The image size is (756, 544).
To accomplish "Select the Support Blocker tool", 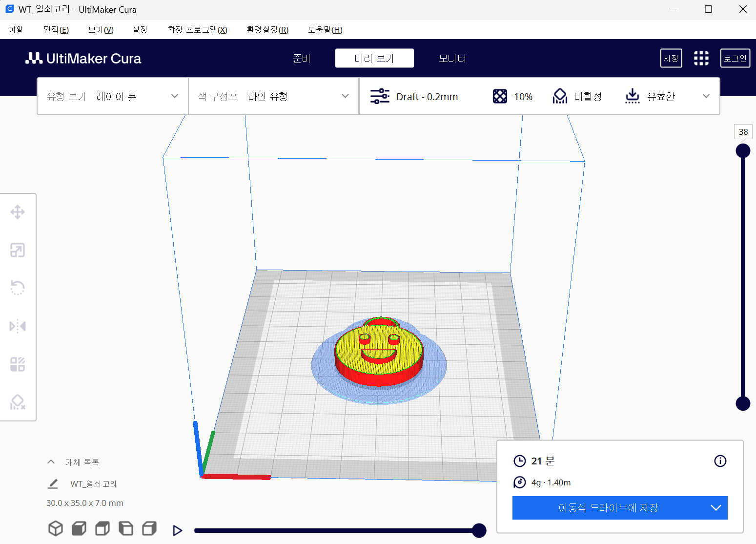I will (18, 402).
